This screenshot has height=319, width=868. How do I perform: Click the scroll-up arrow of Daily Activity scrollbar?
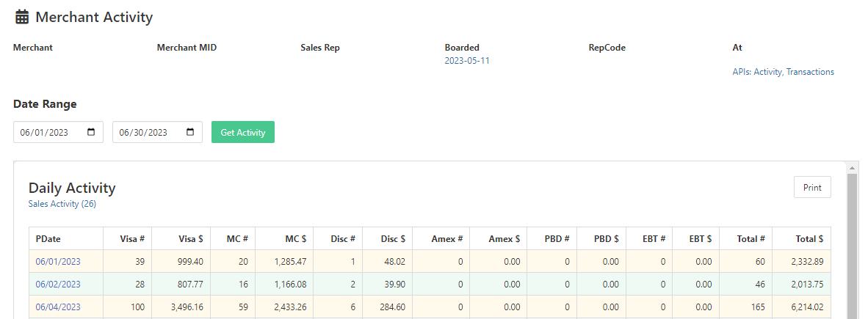pyautogui.click(x=853, y=167)
